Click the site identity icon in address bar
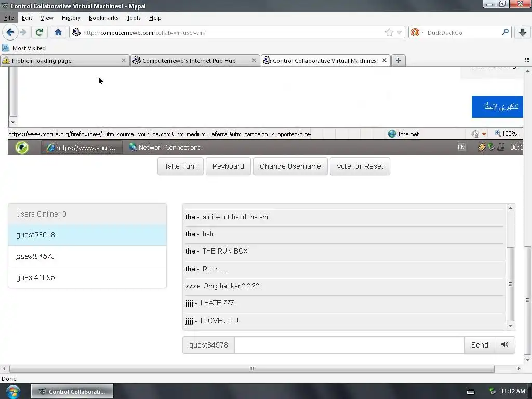The width and height of the screenshot is (532, 399). coord(76,32)
